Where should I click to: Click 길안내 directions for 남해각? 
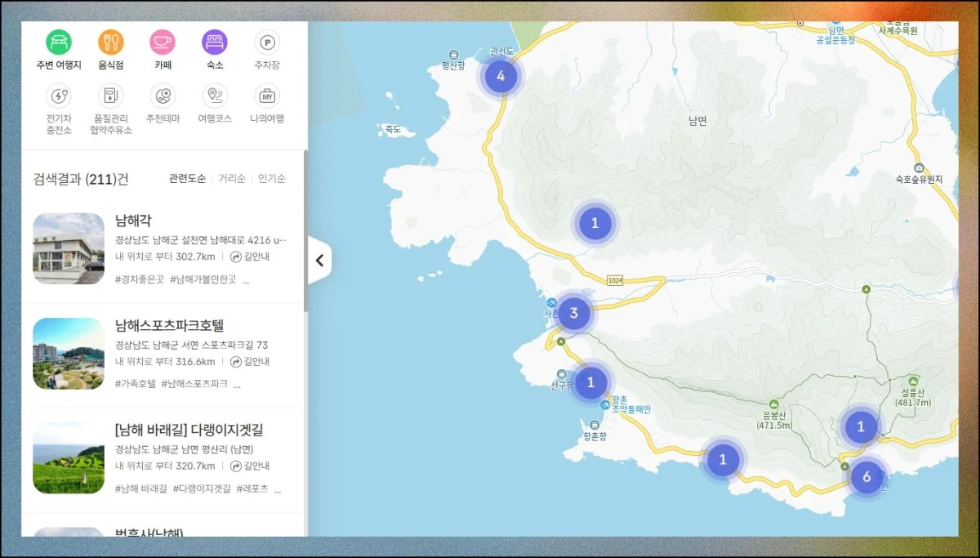pyautogui.click(x=250, y=257)
